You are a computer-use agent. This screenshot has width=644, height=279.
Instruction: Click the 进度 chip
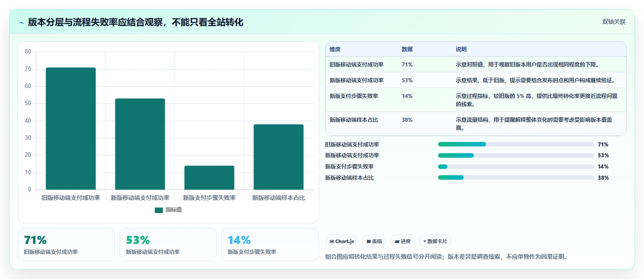coord(403,241)
